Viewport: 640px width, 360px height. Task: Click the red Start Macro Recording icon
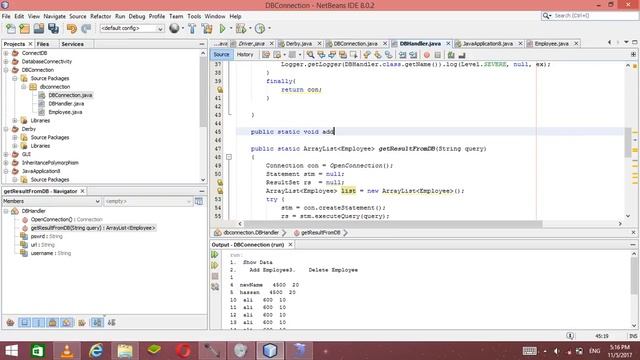[x=427, y=55]
